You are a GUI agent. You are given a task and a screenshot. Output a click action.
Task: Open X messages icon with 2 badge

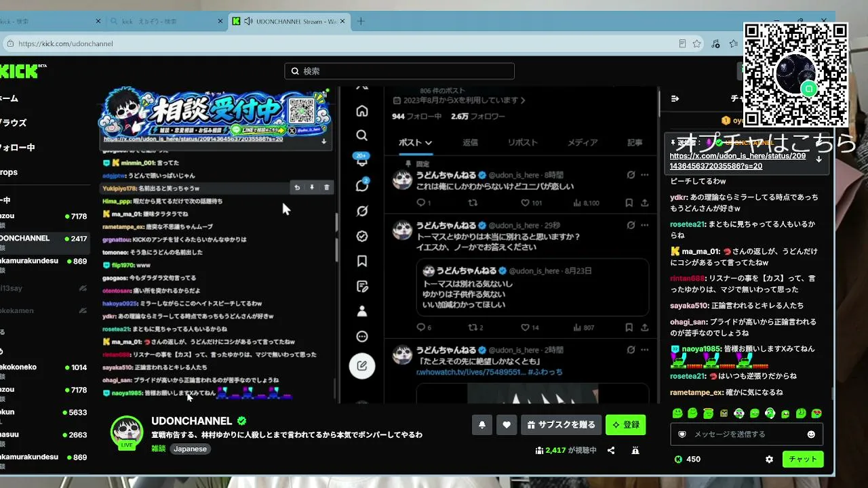[362, 185]
